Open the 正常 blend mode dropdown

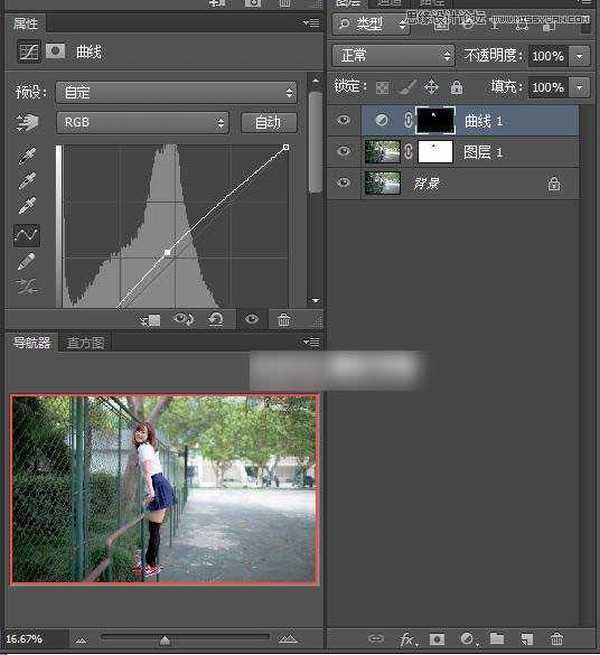[394, 56]
